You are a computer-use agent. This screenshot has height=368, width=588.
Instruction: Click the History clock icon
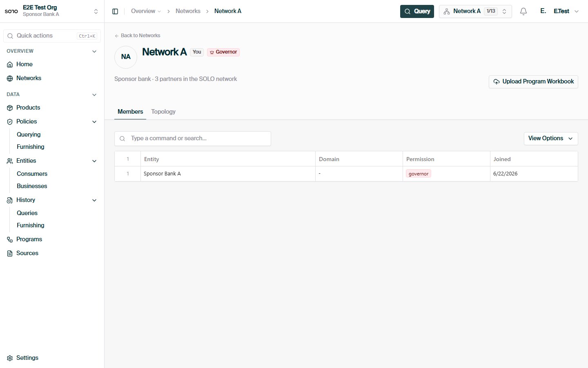(x=10, y=200)
